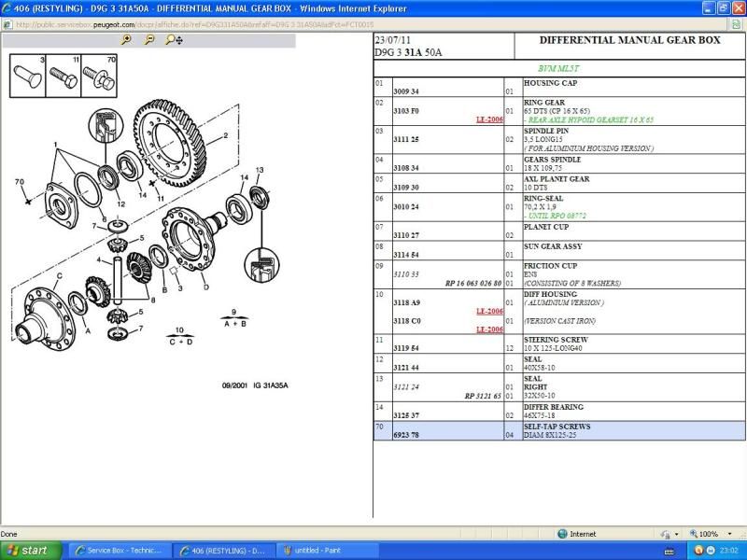Switch to 406 (RESTYLING) taskbar window

click(224, 551)
